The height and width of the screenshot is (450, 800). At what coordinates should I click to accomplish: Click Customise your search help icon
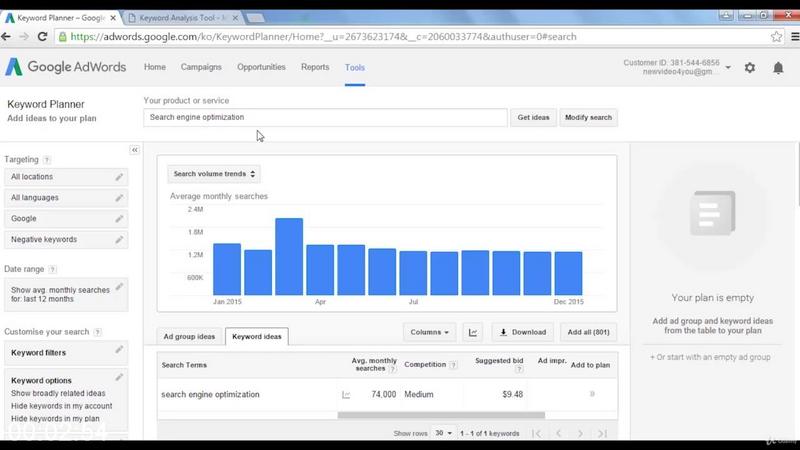tap(97, 332)
